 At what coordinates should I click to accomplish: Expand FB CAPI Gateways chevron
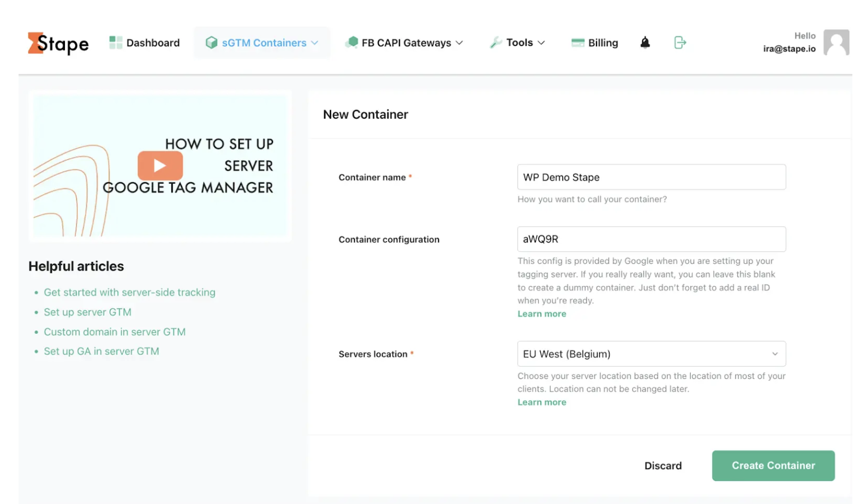[459, 43]
